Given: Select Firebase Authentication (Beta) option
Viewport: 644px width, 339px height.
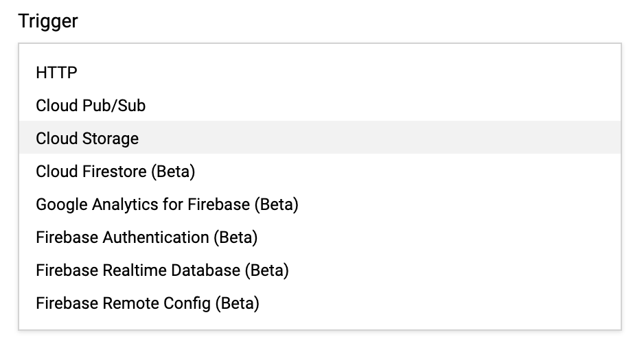Looking at the screenshot, I should point(146,237).
